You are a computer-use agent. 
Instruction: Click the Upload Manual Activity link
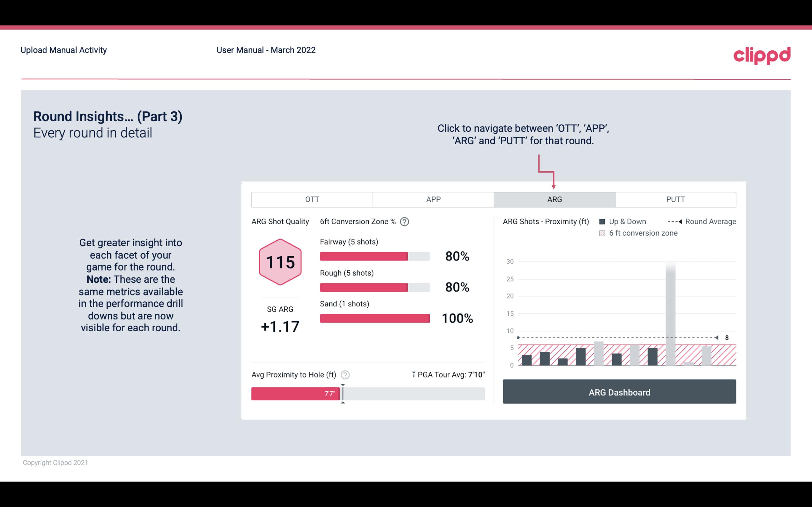click(x=64, y=50)
